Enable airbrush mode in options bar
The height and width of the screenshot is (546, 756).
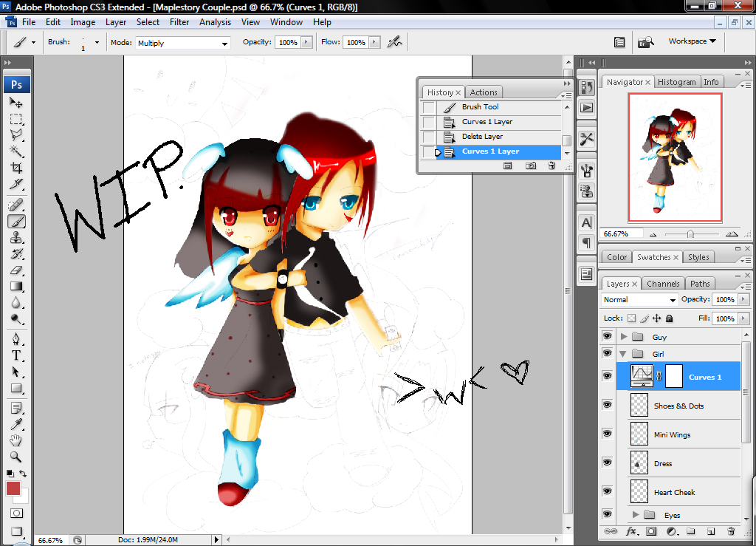coord(394,42)
